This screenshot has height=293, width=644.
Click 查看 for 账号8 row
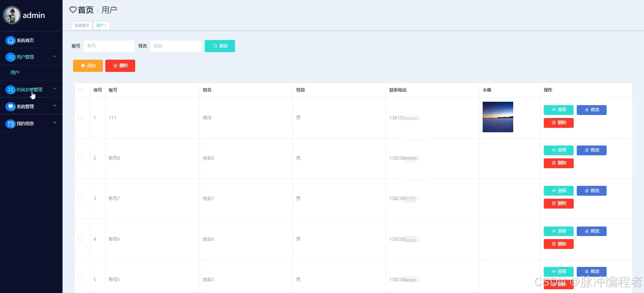click(559, 150)
